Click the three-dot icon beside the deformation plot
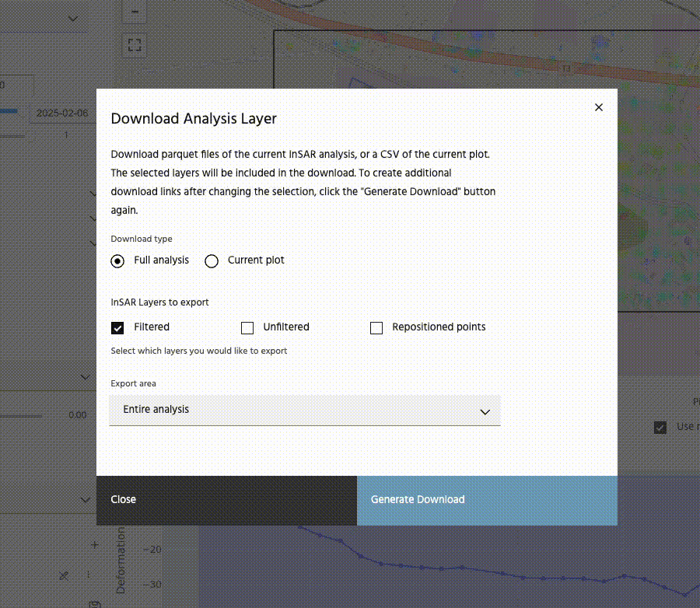This screenshot has width=700, height=608. coord(88,575)
